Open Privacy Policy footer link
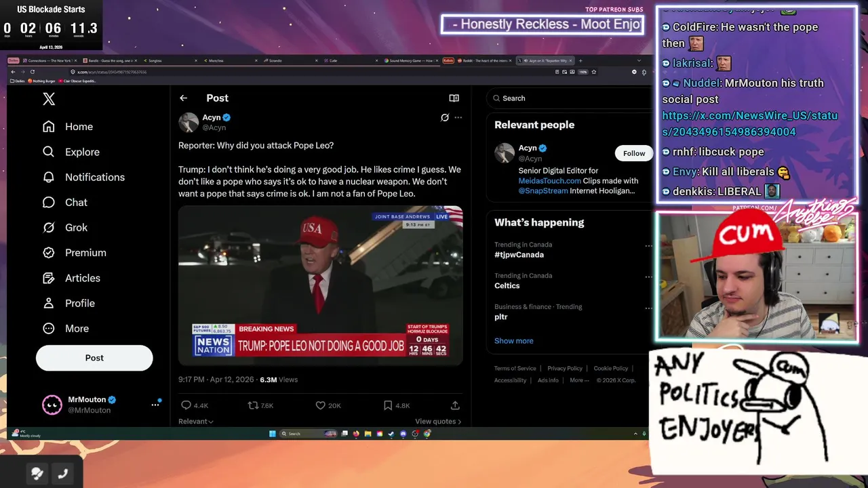868x488 pixels. coord(565,369)
